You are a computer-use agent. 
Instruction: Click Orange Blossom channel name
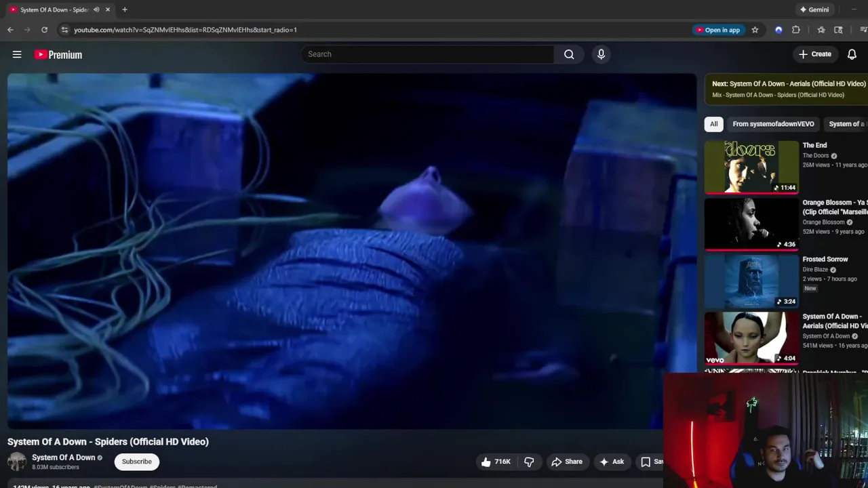pyautogui.click(x=823, y=222)
